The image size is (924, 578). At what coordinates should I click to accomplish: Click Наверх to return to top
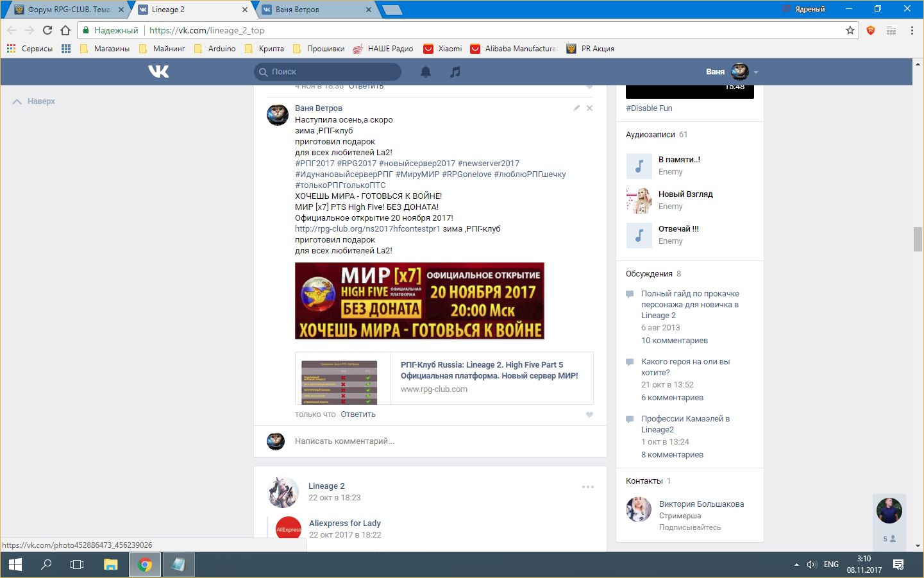35,101
